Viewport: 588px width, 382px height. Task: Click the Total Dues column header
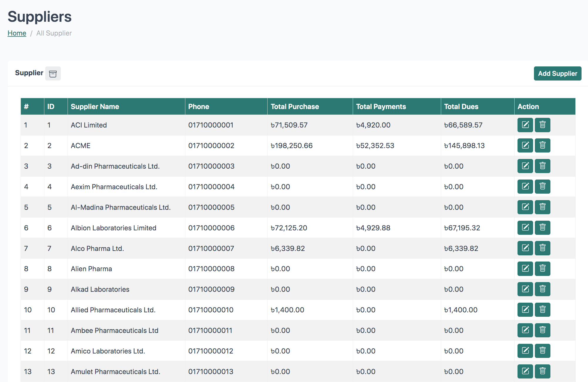click(461, 107)
